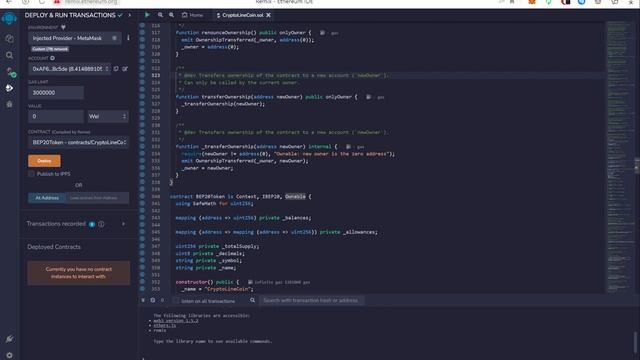Open the File Explorer sidebar icon
This screenshot has height=360, width=640.
coord(9,38)
